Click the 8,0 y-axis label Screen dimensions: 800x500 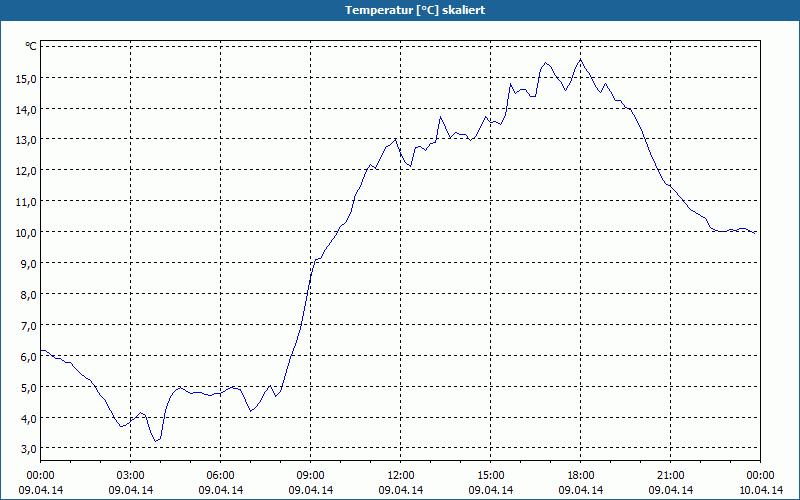[30, 294]
